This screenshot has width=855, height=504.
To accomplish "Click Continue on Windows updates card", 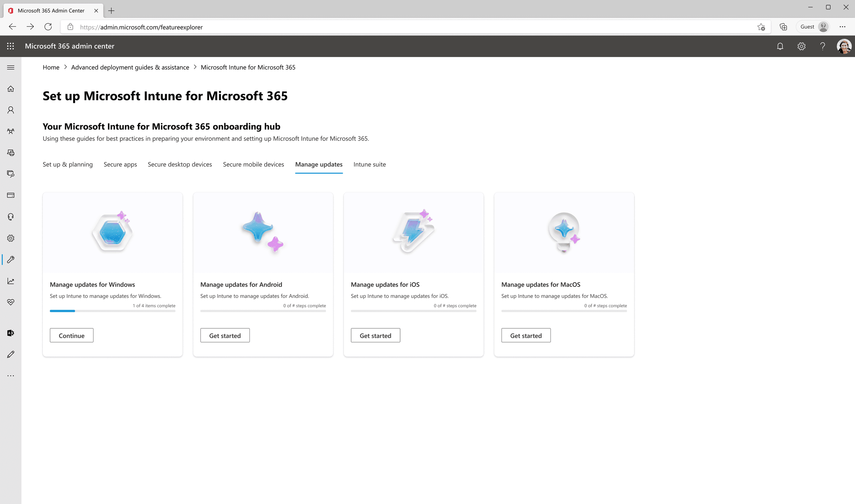I will click(x=71, y=335).
